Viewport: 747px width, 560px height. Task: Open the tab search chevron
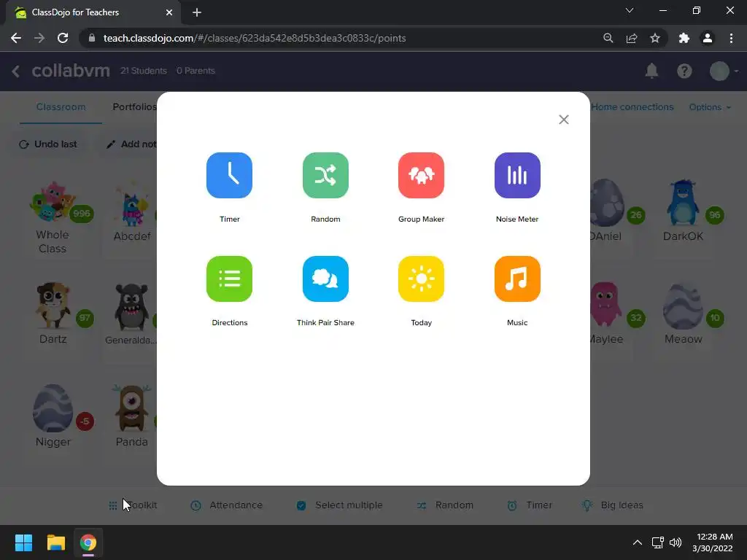pos(630,10)
